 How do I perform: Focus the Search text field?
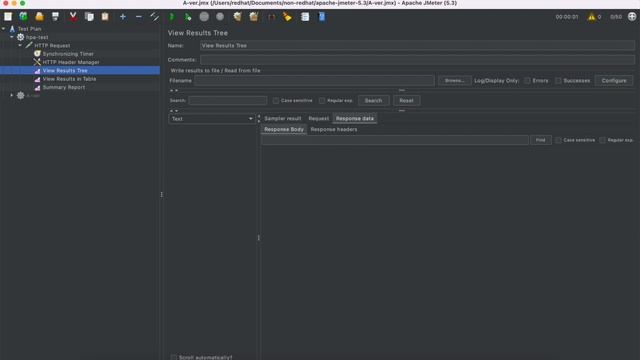[x=228, y=100]
